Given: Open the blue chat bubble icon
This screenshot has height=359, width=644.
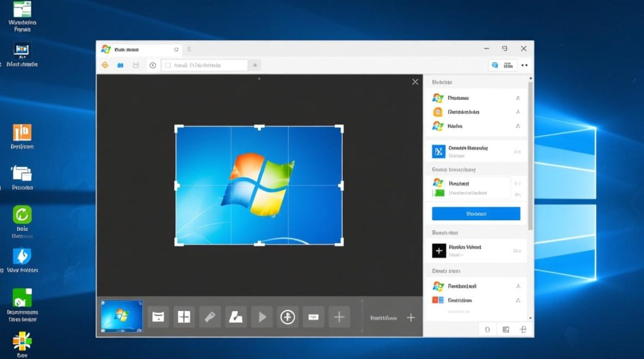Looking at the screenshot, I should 496,65.
